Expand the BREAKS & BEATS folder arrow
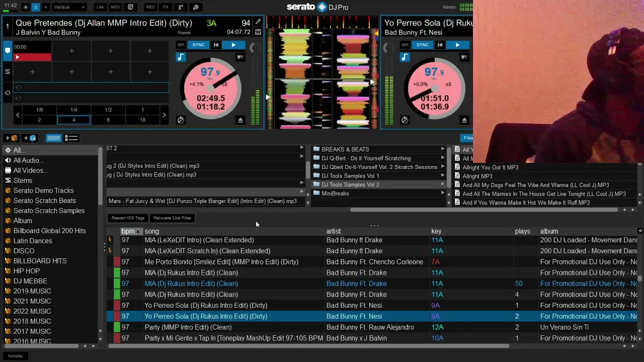The image size is (644, 362). point(443,149)
